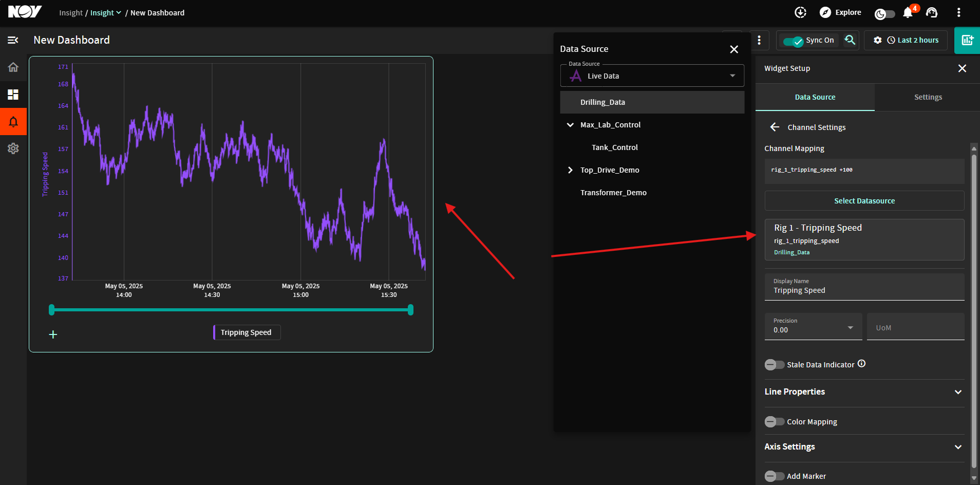Open Live Data source dropdown
Viewport: 980px width, 485px height.
coord(652,76)
